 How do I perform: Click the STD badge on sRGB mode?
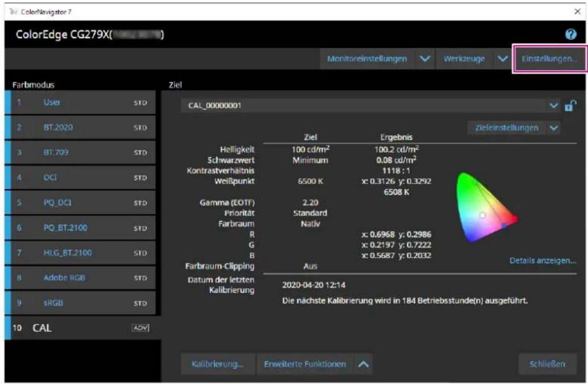[140, 303]
